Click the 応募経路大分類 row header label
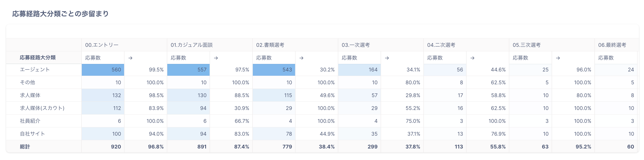 click(38, 58)
